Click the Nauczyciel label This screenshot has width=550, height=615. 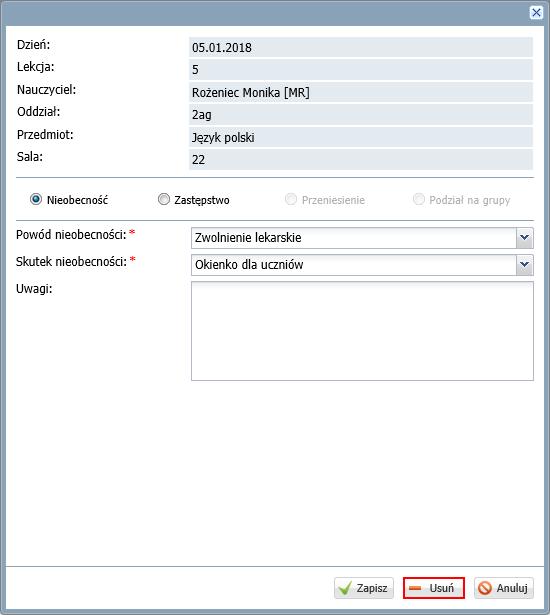point(46,90)
